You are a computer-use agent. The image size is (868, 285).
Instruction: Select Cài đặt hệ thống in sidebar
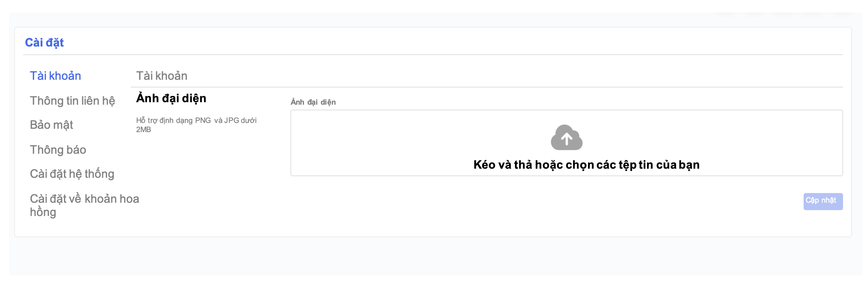(x=72, y=174)
